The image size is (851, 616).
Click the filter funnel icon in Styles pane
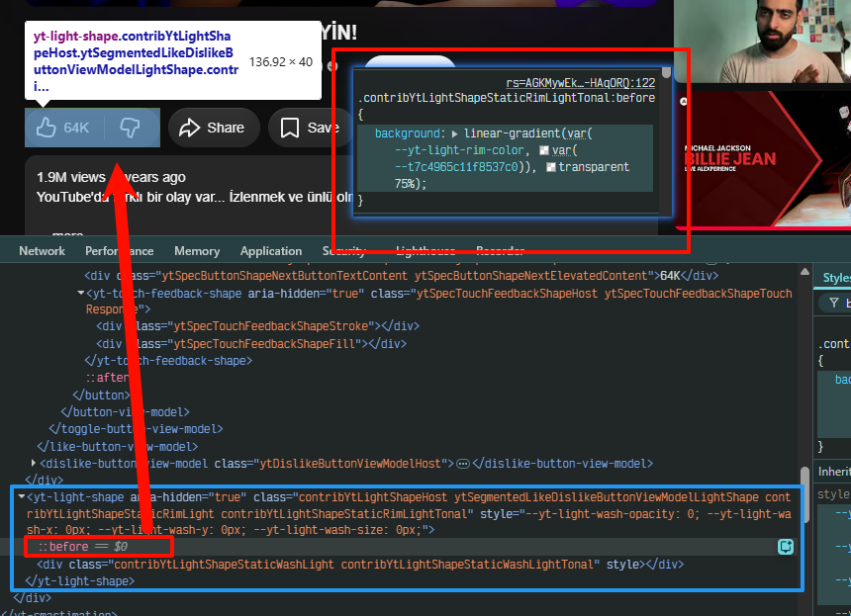(x=834, y=304)
